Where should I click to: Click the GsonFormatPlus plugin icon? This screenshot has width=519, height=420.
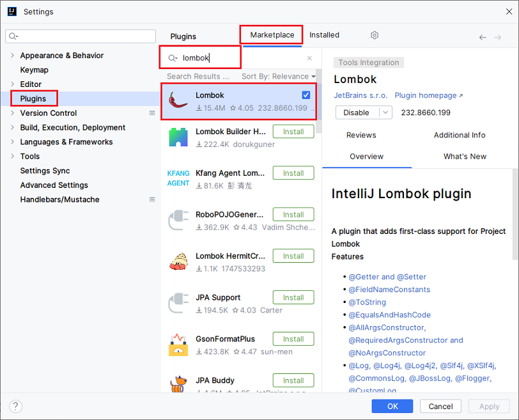(x=178, y=345)
